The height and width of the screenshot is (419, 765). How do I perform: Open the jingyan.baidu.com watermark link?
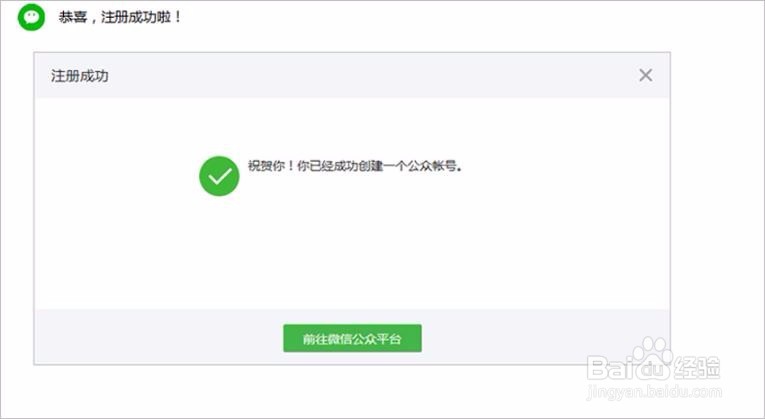654,392
